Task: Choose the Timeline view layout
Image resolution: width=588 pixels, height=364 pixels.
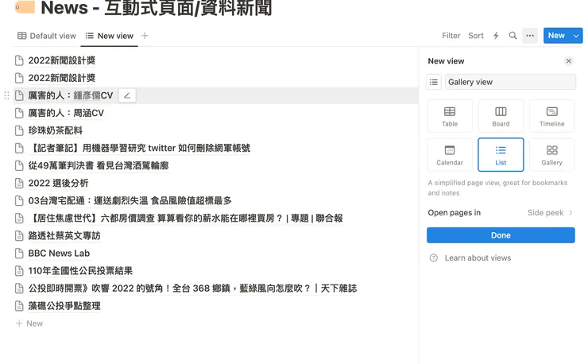Action: point(551,116)
